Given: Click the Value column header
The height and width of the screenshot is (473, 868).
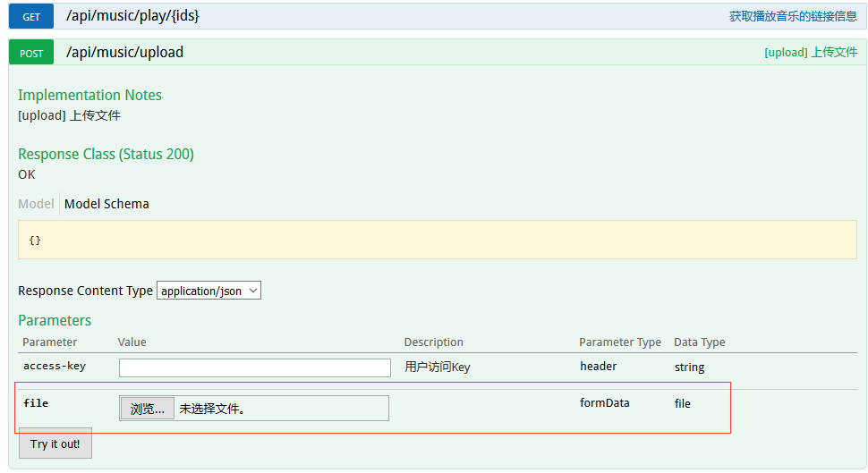Looking at the screenshot, I should point(132,342).
